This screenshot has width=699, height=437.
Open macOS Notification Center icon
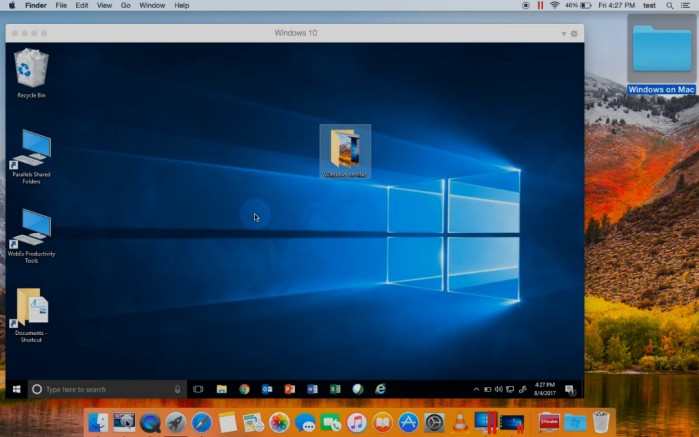tap(685, 5)
